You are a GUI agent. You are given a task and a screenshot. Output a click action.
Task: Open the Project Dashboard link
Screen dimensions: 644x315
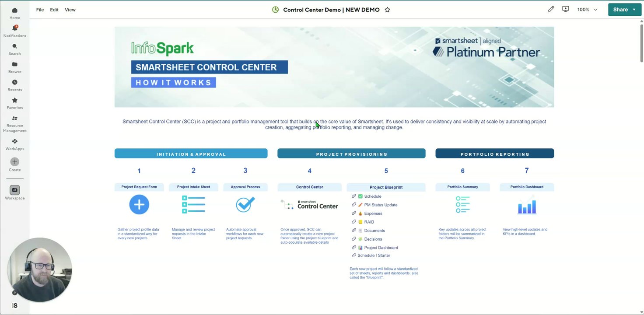coord(381,248)
